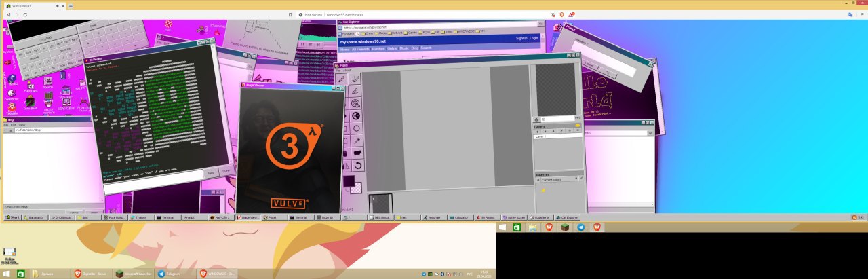Switch to Trollbox in Windows93 taskbar
Viewport: 868px width, 279px height.
pyautogui.click(x=142, y=217)
